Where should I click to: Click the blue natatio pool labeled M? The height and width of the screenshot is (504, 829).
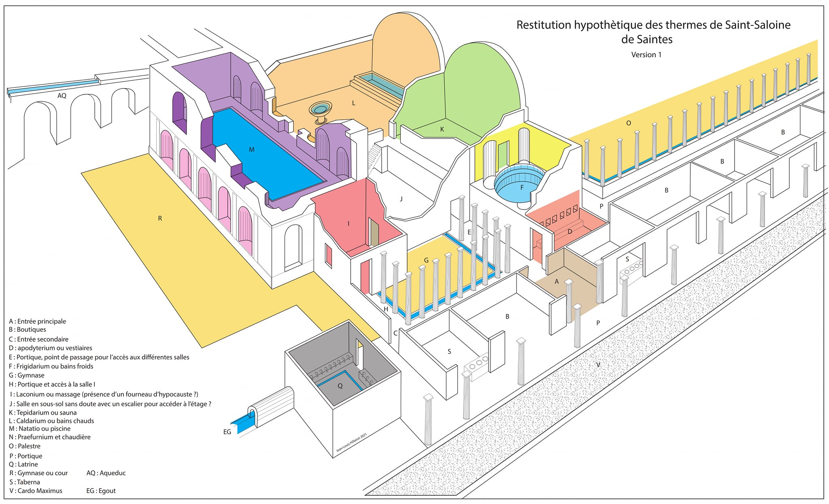click(267, 154)
